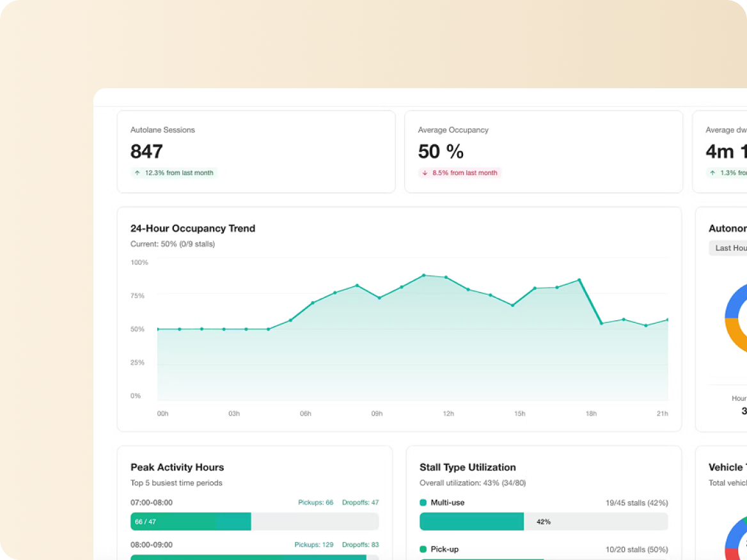Click the 08:00-09:00 time period label
Screen dimensions: 747x560
152,545
